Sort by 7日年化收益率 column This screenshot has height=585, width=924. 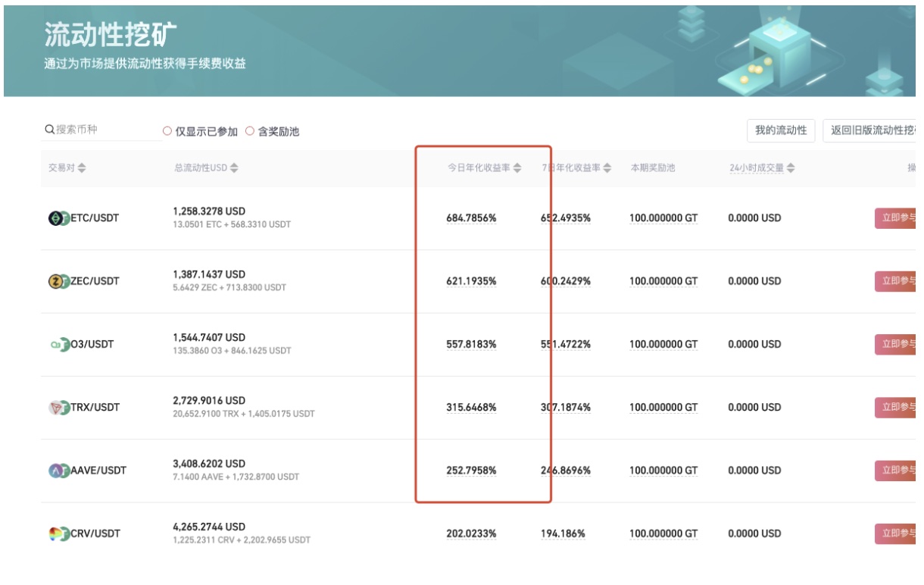tap(607, 168)
